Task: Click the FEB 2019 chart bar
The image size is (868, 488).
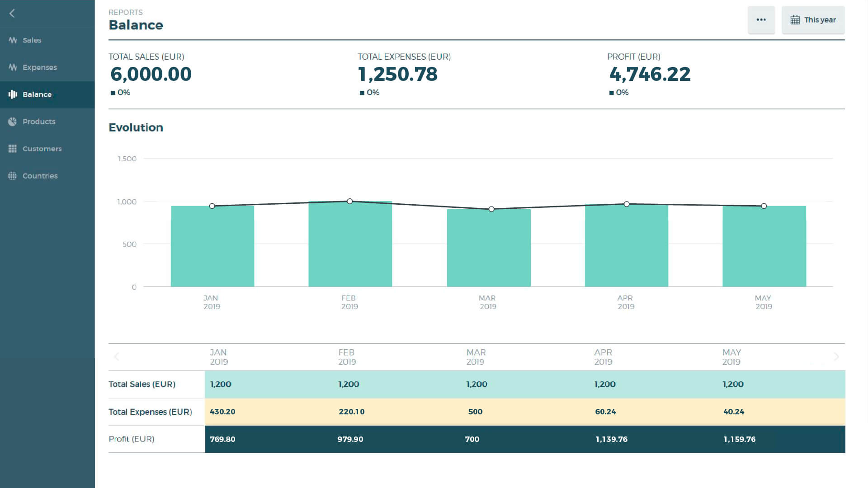Action: click(x=350, y=244)
